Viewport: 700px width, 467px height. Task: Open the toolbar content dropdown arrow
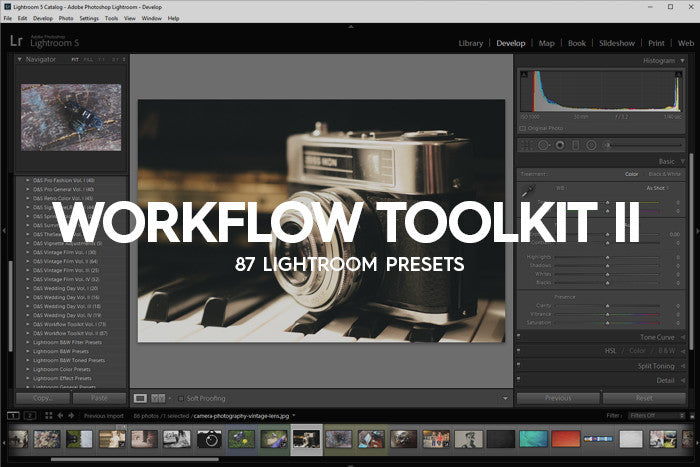click(505, 398)
